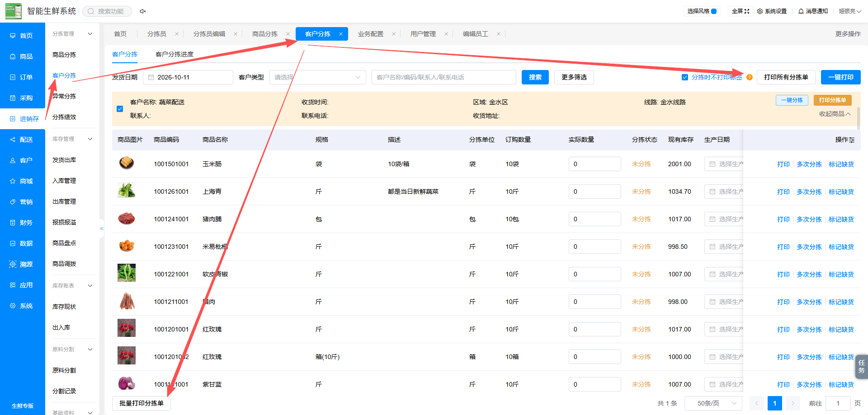Click 实际数量 input for 猪肉脯

[595, 219]
